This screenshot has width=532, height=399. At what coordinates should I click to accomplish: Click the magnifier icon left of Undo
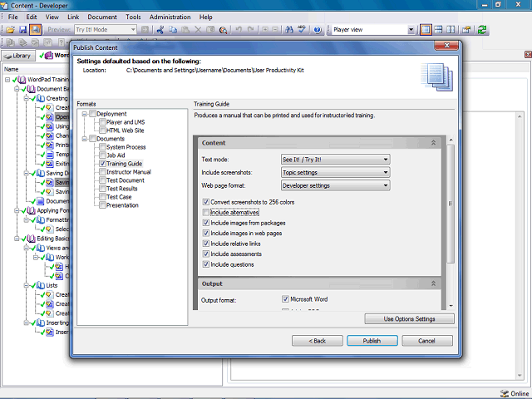pos(223,30)
